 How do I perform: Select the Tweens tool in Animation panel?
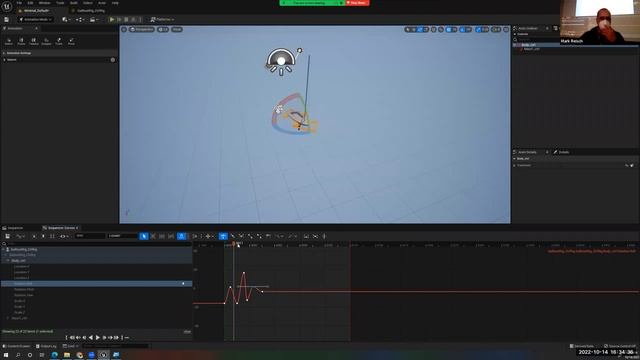[x=34, y=41]
